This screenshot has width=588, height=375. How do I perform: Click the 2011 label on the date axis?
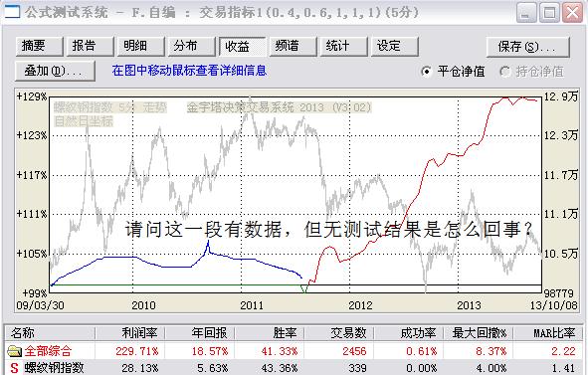(252, 305)
